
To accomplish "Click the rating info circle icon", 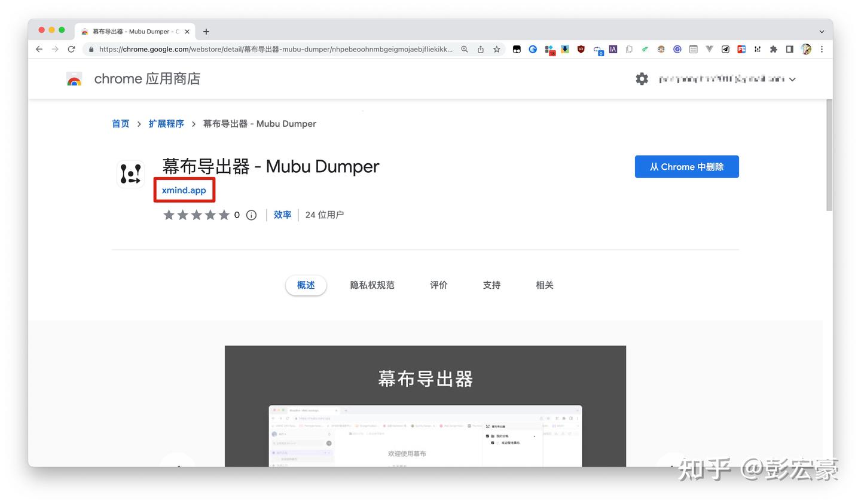I will pyautogui.click(x=251, y=215).
